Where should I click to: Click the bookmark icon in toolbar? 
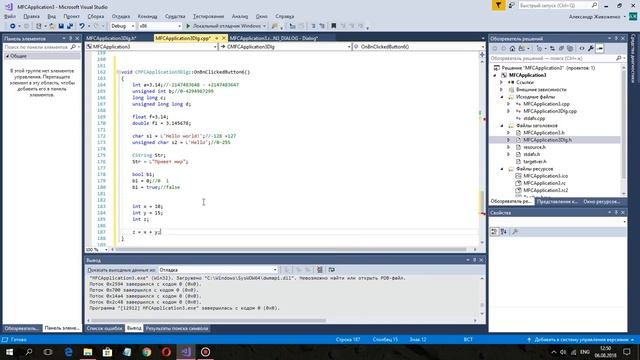333,26
